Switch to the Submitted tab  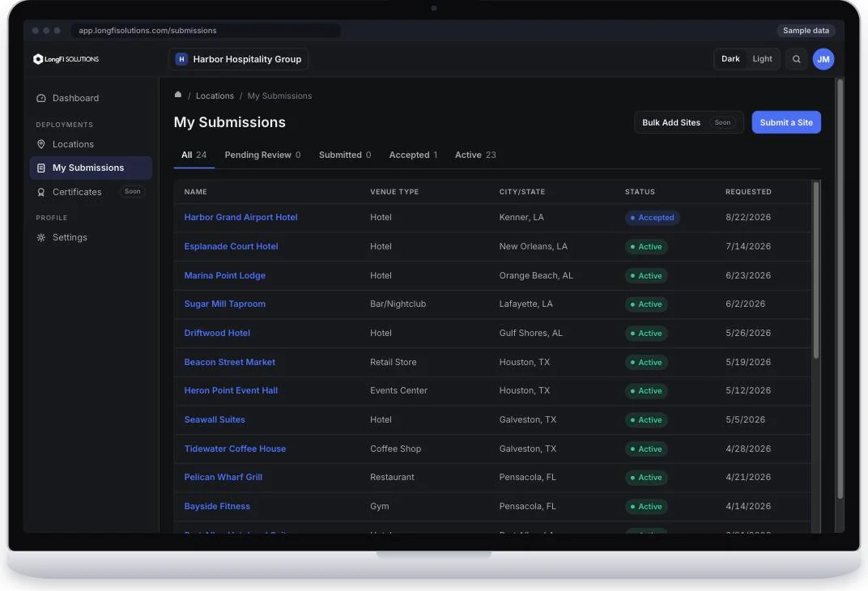click(345, 155)
